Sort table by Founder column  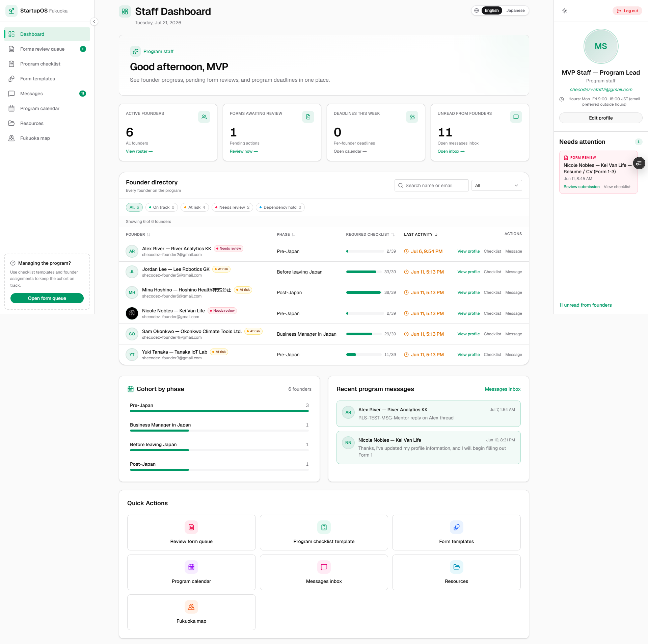point(138,234)
